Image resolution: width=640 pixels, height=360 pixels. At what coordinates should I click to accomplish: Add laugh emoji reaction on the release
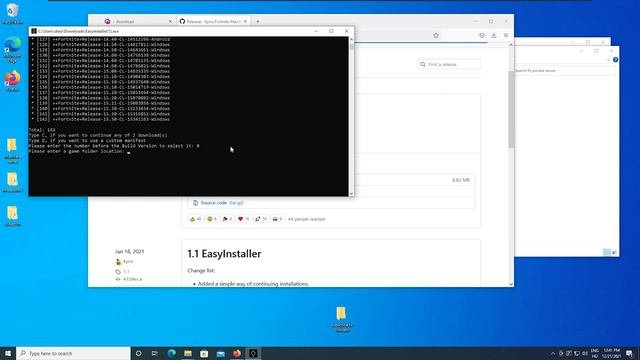click(x=212, y=219)
